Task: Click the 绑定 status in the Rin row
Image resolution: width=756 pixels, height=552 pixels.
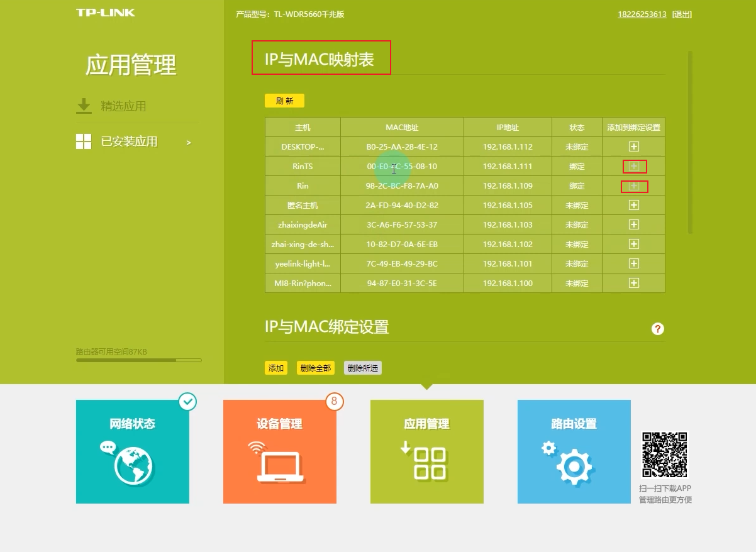Action: point(577,185)
